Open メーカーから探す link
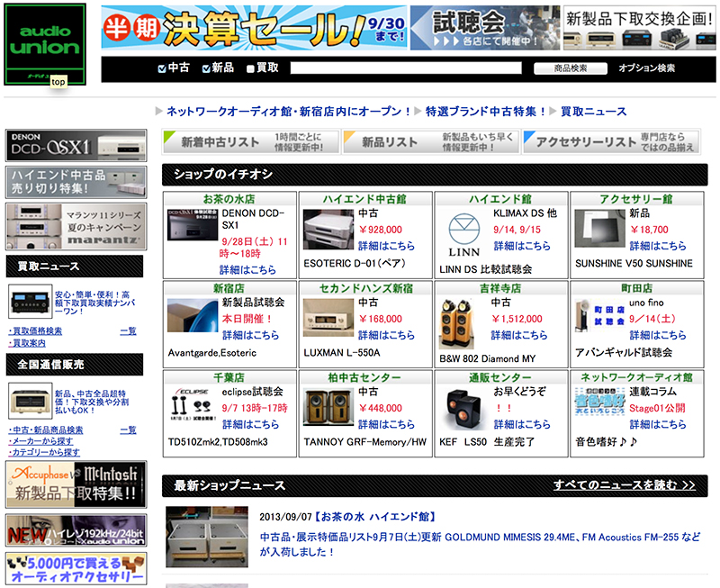This screenshot has height=588, width=720. (40, 441)
